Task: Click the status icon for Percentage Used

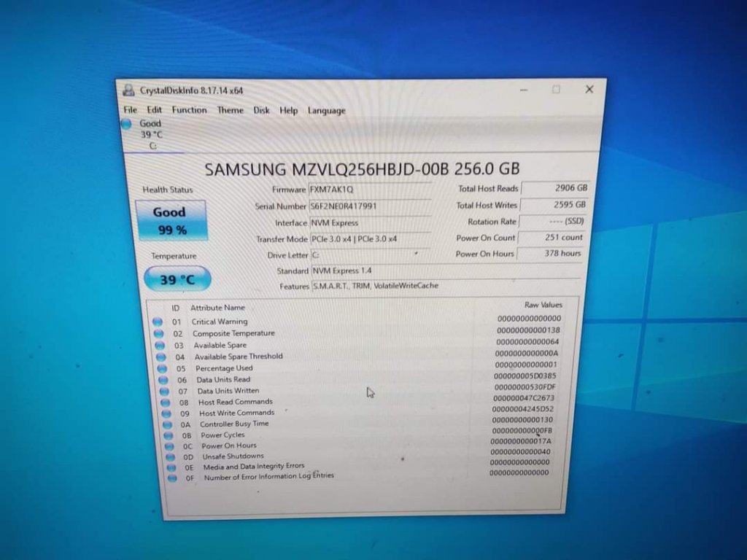Action: [162, 369]
